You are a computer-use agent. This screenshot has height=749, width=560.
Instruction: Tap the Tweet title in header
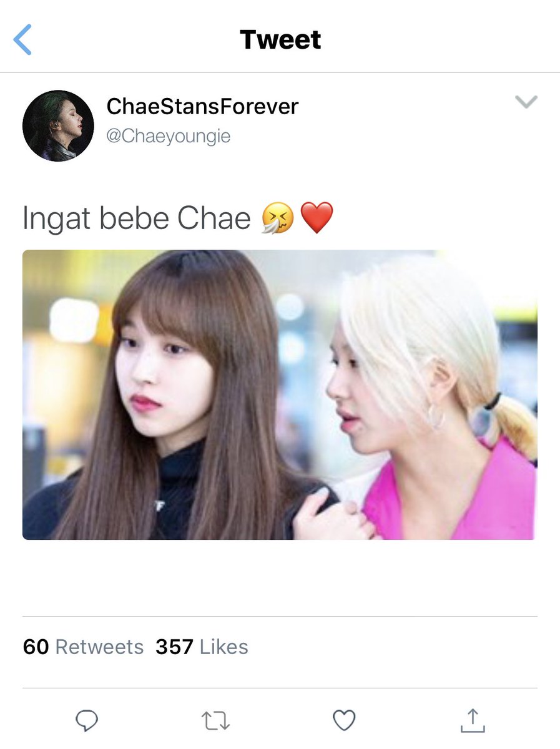[280, 40]
